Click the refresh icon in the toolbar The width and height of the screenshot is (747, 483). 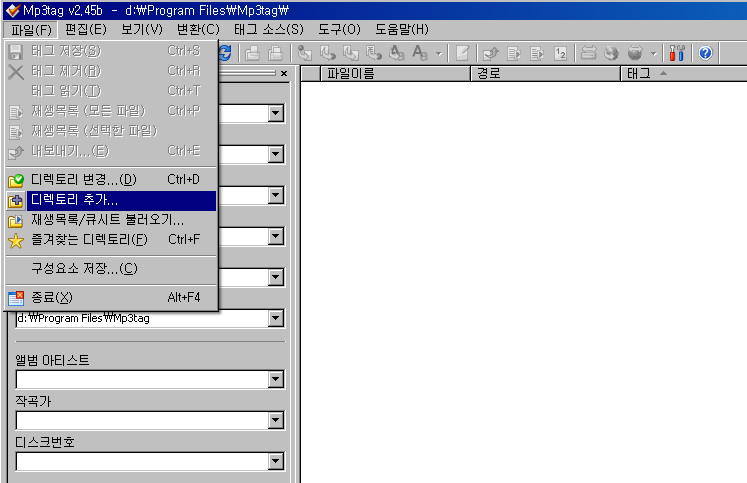[x=225, y=53]
